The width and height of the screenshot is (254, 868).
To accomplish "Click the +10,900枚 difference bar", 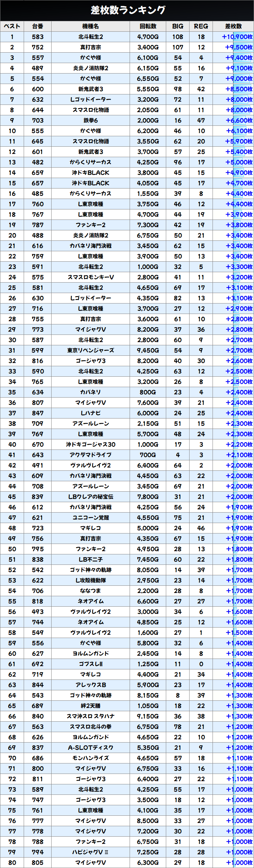I will 237,37.
